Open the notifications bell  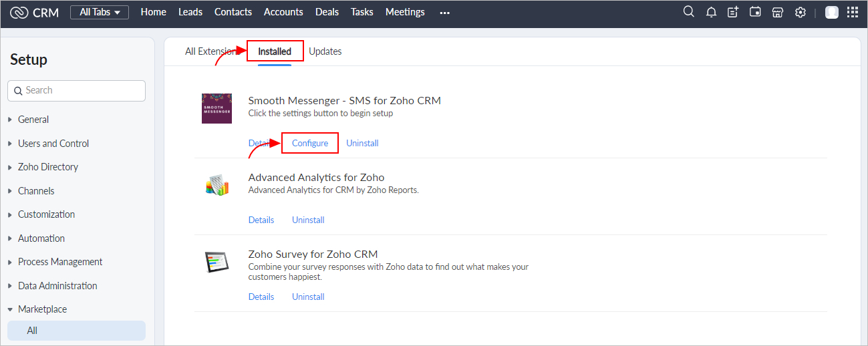click(x=711, y=12)
